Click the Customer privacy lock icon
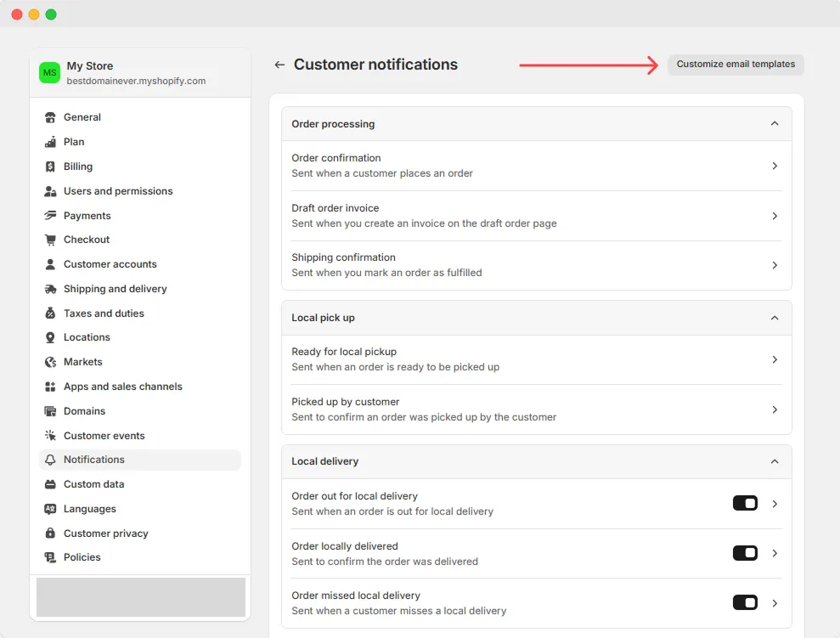This screenshot has height=638, width=840. 49,533
